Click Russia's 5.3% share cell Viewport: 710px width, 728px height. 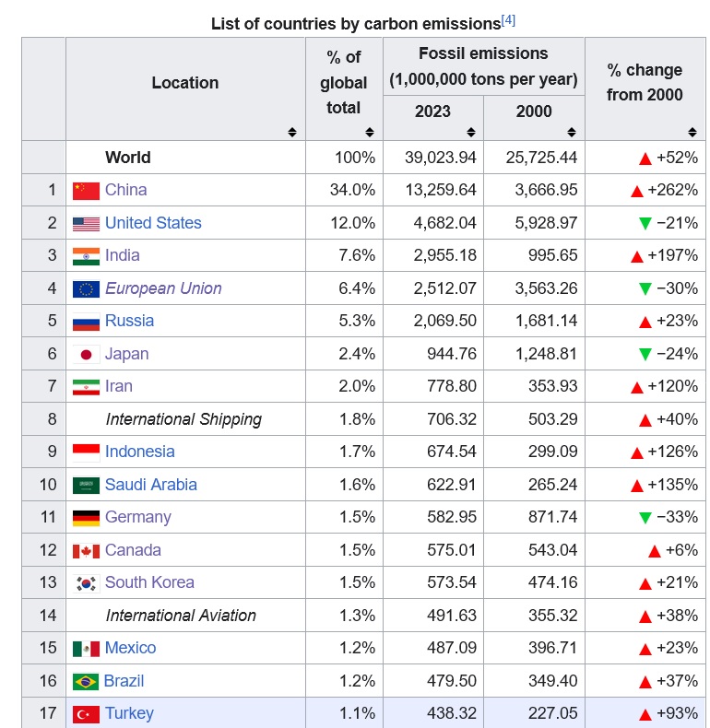click(x=344, y=321)
